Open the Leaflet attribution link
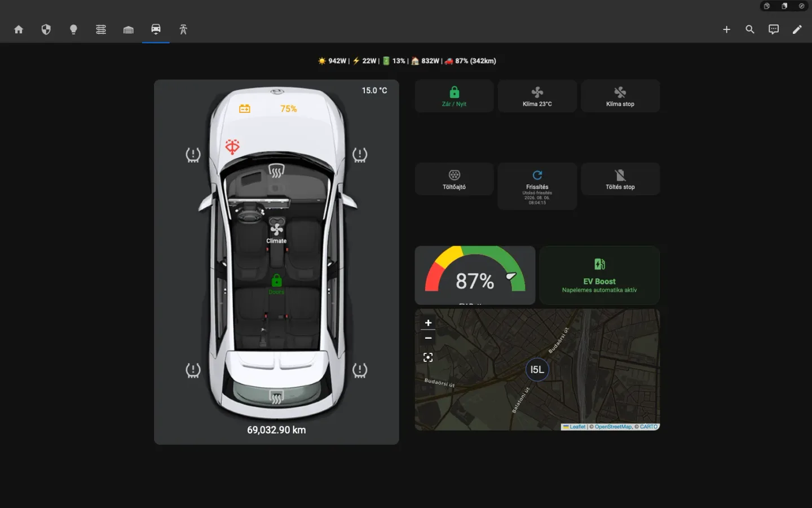 point(574,427)
